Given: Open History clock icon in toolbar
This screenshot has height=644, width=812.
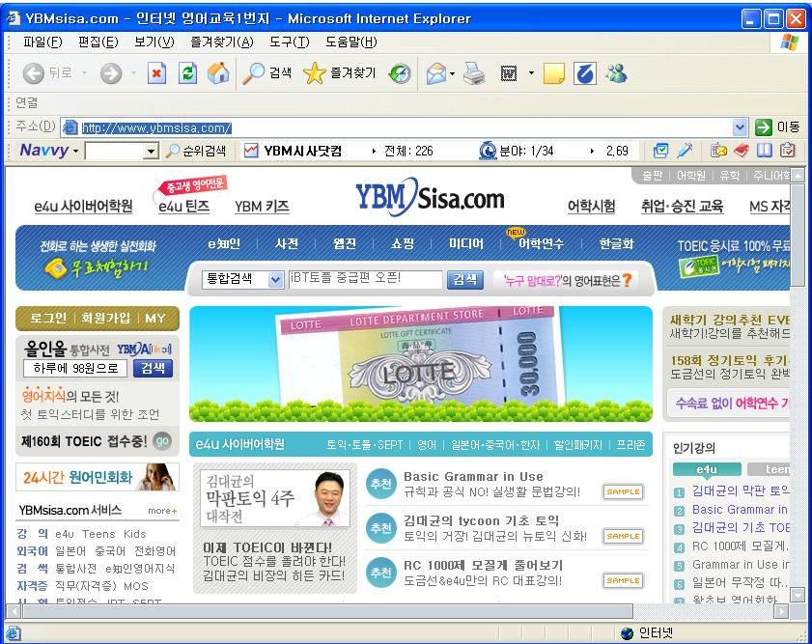Looking at the screenshot, I should coord(400,73).
